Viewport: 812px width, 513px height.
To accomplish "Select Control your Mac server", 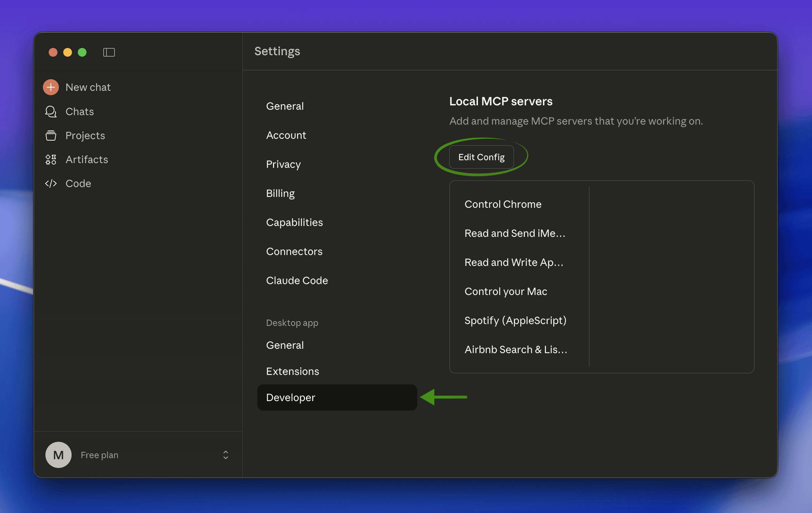I will (506, 291).
